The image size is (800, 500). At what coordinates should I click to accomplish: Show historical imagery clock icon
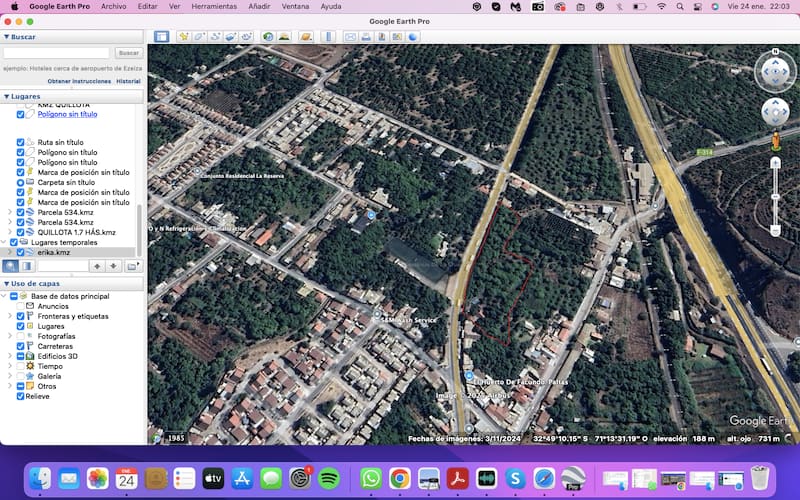point(268,37)
